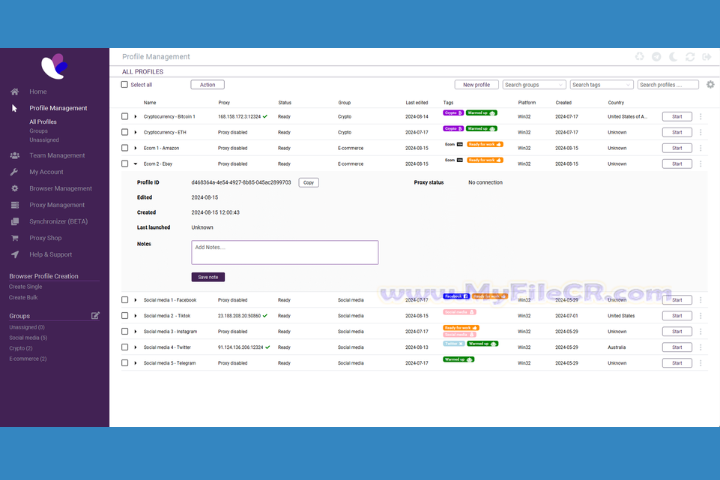This screenshot has height=480, width=720.
Task: Open Create Single profile link
Action: (x=26, y=287)
